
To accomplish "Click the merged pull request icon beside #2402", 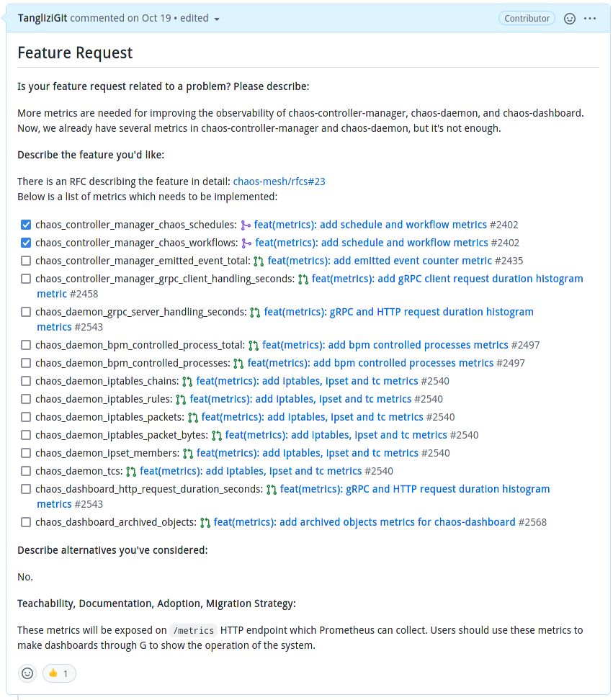I will [x=245, y=225].
